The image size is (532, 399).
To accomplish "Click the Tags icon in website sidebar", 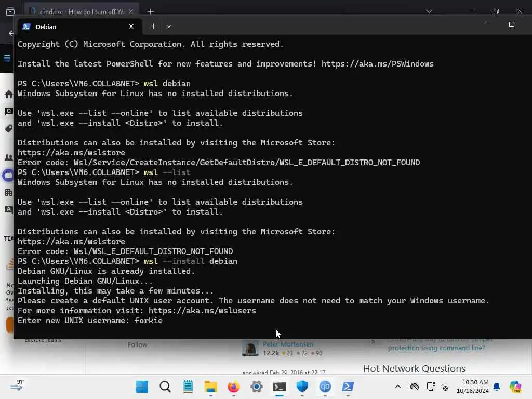I will 8,129.
